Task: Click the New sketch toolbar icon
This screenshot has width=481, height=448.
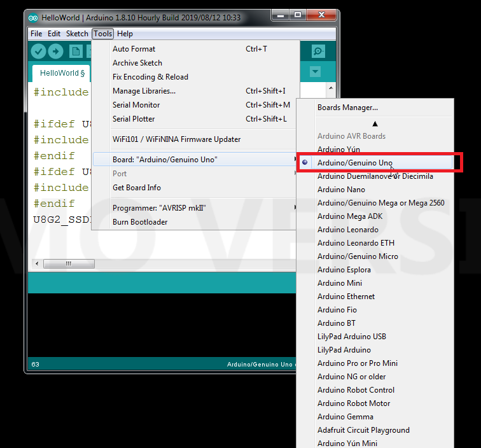Action: click(76, 52)
